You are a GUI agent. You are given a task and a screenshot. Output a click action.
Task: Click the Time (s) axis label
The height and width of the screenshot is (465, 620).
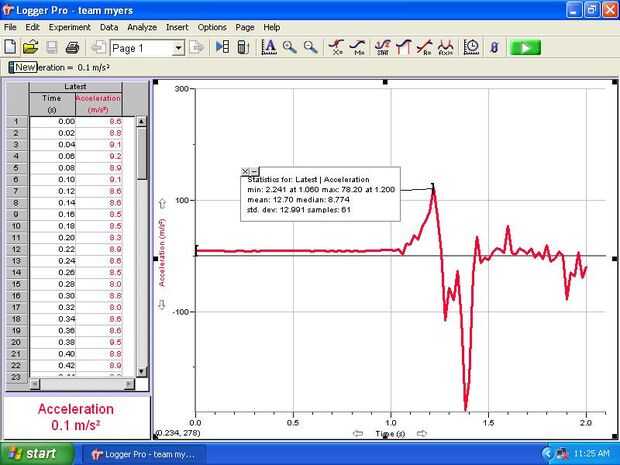click(x=390, y=434)
